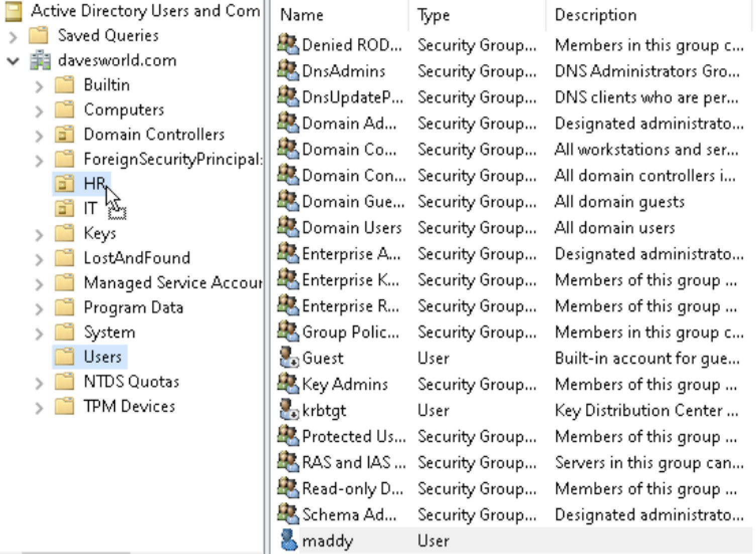This screenshot has width=756, height=554.
Task: Click the maddy user icon
Action: tap(288, 540)
